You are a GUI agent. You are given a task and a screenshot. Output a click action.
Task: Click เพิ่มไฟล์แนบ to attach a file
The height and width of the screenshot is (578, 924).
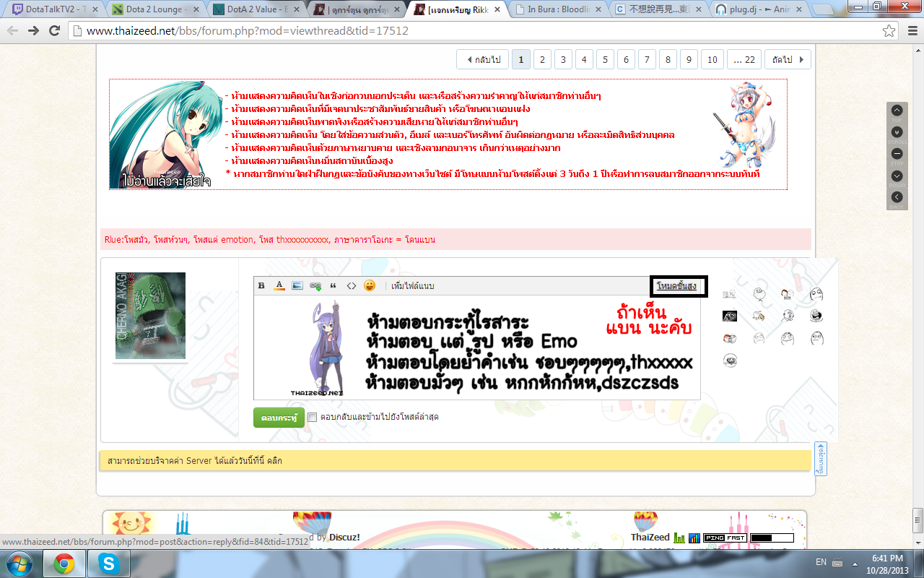click(x=412, y=286)
